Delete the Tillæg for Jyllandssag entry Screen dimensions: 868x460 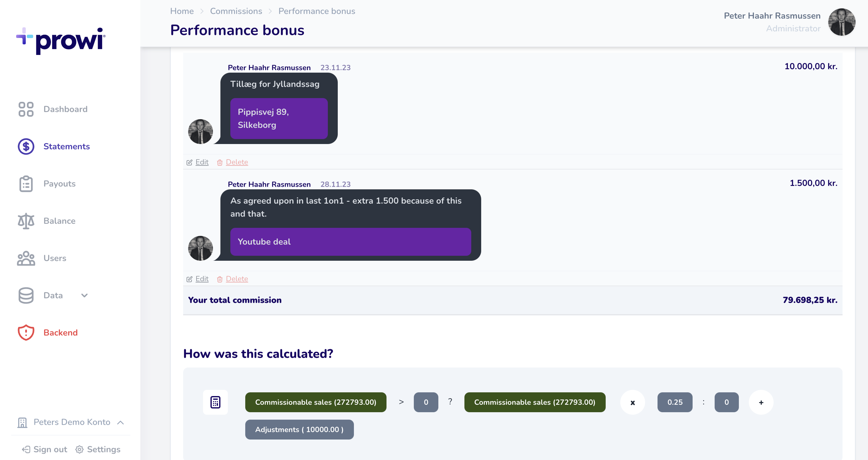(x=237, y=162)
